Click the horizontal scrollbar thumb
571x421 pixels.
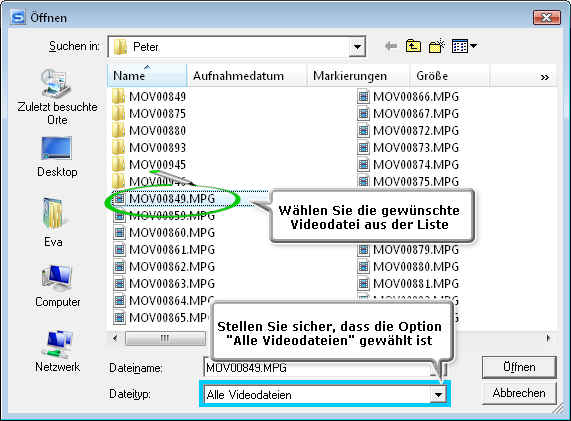[x=165, y=338]
